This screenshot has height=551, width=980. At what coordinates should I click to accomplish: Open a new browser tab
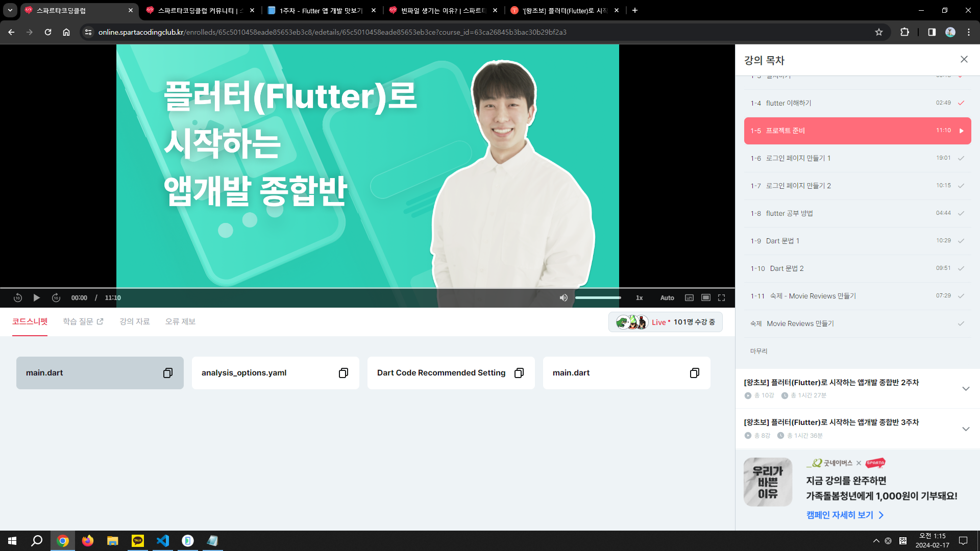click(635, 10)
